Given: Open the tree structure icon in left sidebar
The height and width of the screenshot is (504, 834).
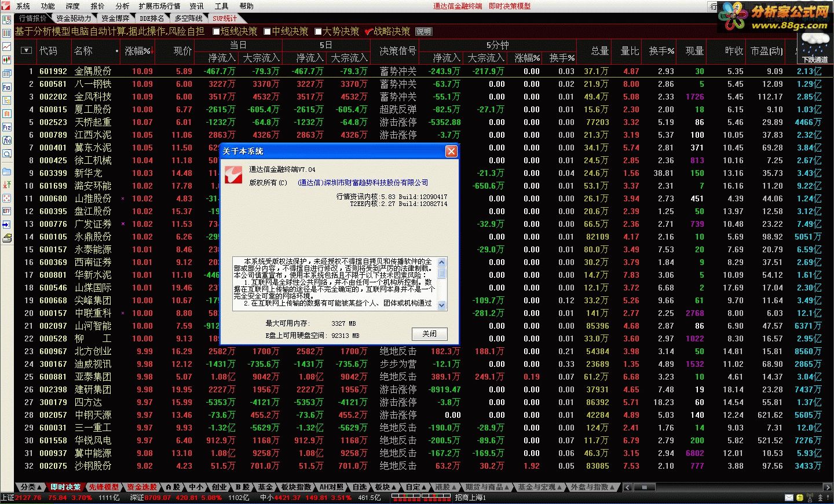Looking at the screenshot, I should [x=7, y=101].
